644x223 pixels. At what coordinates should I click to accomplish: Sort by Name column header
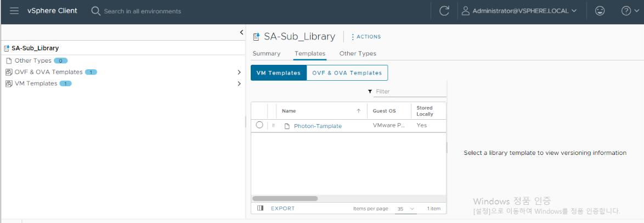(x=289, y=111)
